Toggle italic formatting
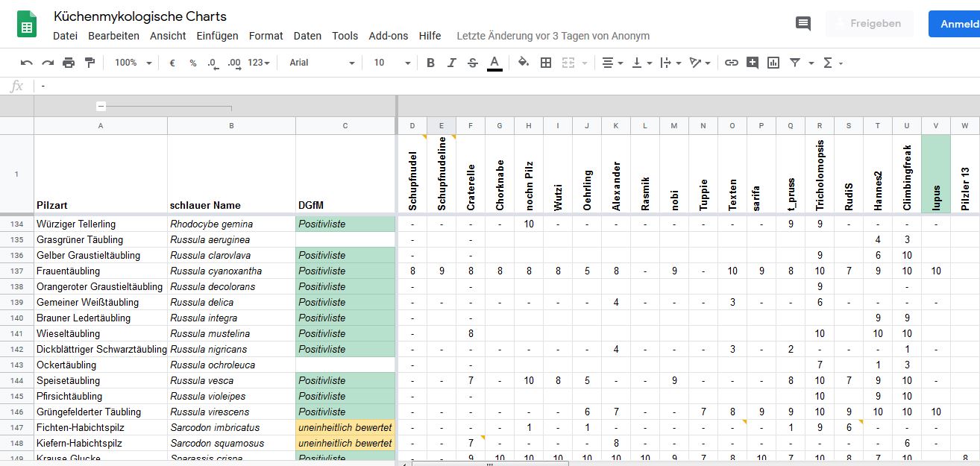 [451, 63]
